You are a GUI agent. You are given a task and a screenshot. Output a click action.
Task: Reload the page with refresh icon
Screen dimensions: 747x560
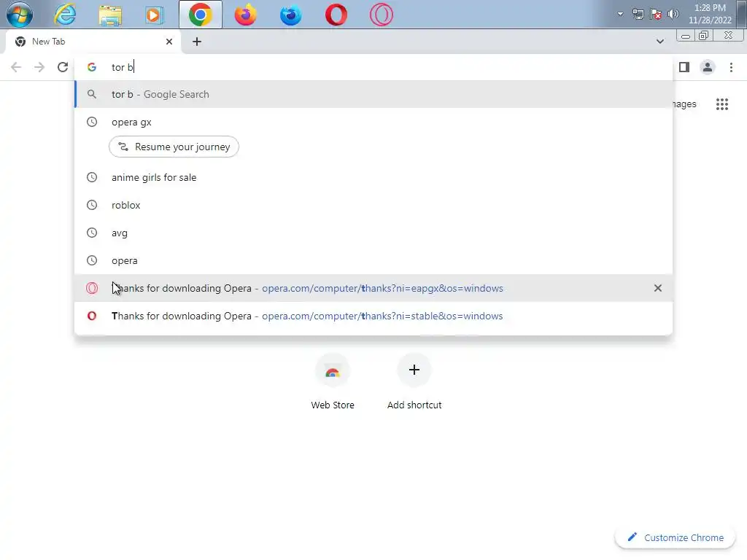(x=63, y=67)
